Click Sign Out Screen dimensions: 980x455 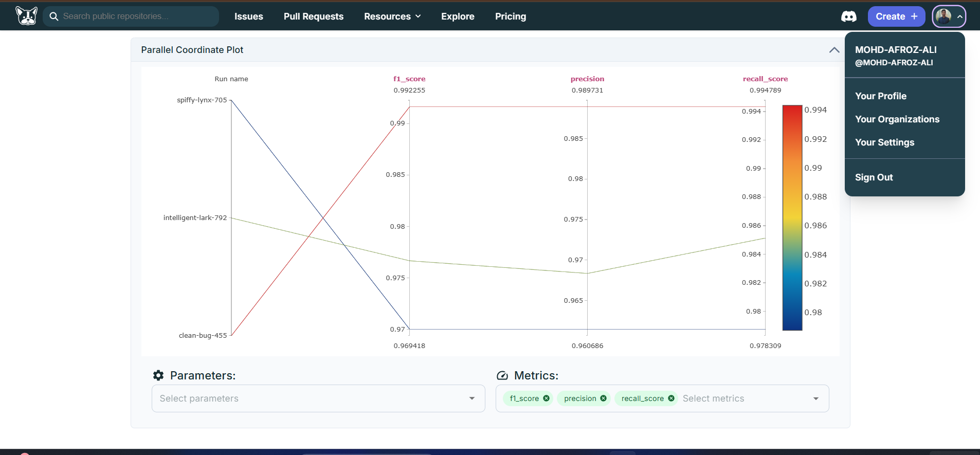click(x=874, y=177)
